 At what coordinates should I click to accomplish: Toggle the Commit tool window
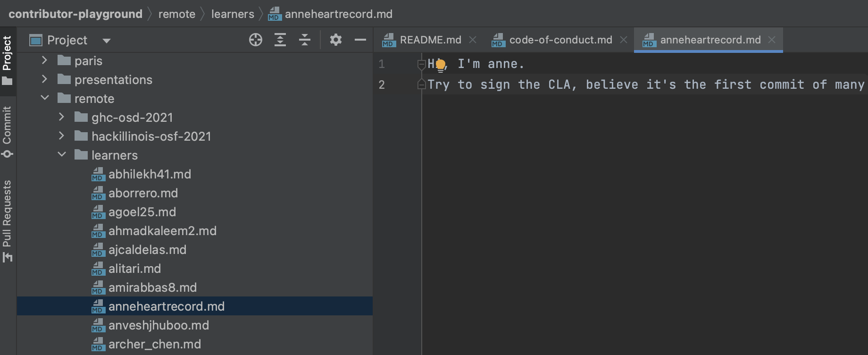tap(7, 131)
